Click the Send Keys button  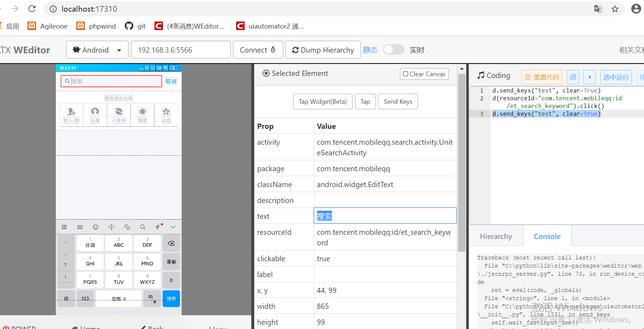click(x=398, y=102)
